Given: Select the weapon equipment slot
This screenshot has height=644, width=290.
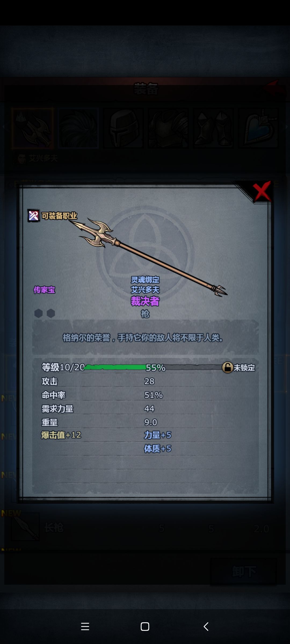Looking at the screenshot, I should coord(33,128).
